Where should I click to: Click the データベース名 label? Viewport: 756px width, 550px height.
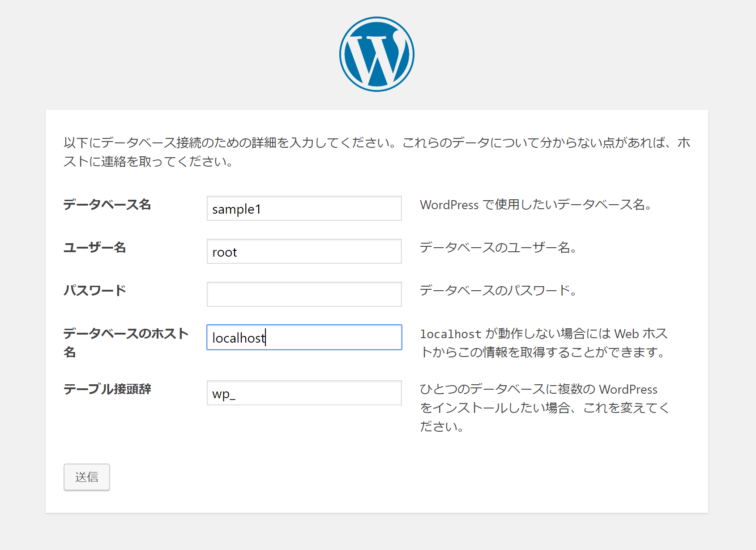[107, 205]
